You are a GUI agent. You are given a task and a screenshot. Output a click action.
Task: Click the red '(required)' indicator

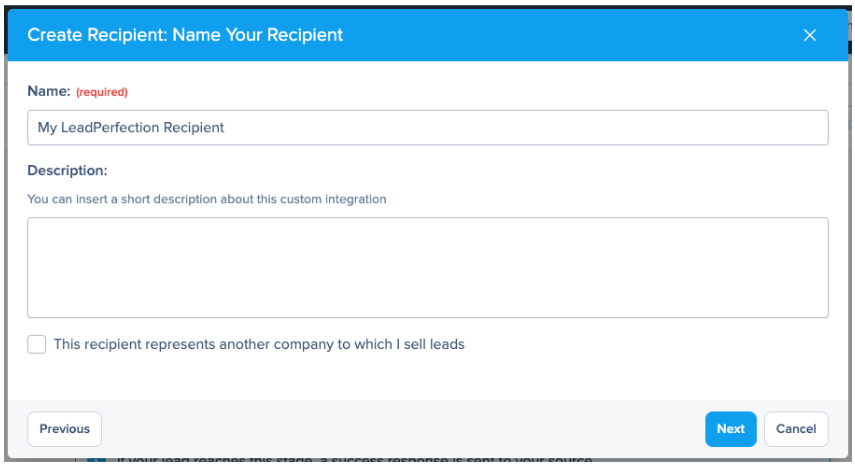click(x=102, y=92)
